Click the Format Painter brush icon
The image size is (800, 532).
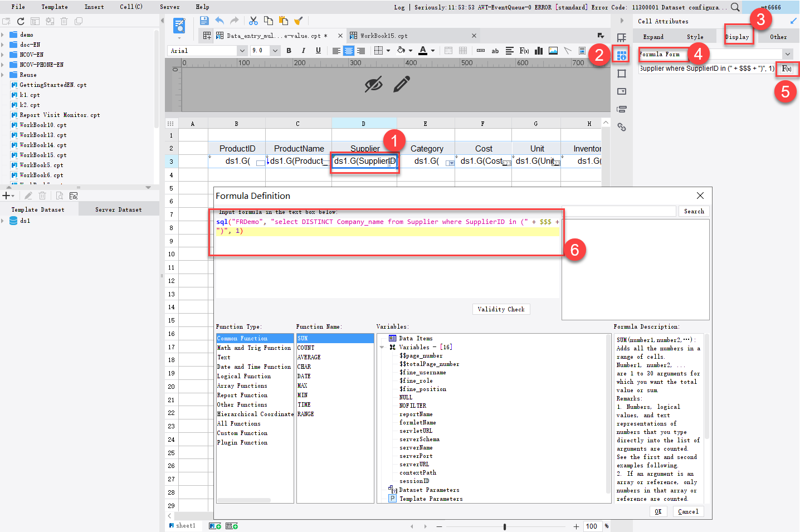299,21
